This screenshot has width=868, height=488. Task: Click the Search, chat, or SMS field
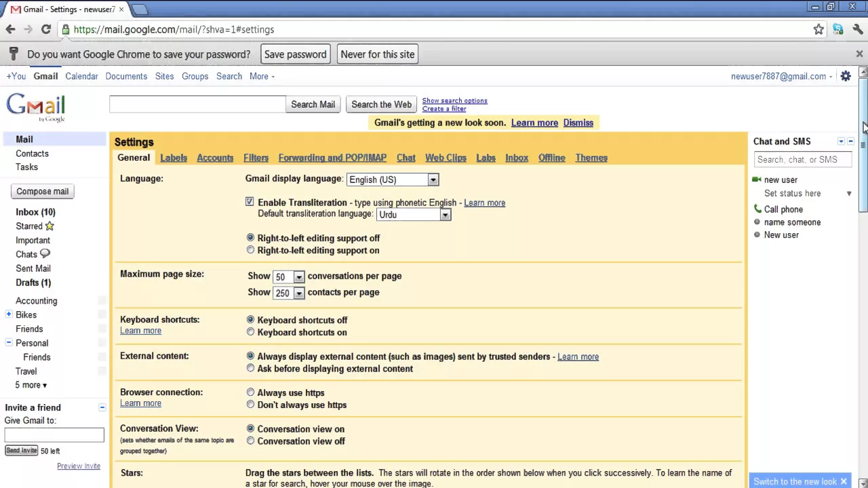pyautogui.click(x=802, y=159)
